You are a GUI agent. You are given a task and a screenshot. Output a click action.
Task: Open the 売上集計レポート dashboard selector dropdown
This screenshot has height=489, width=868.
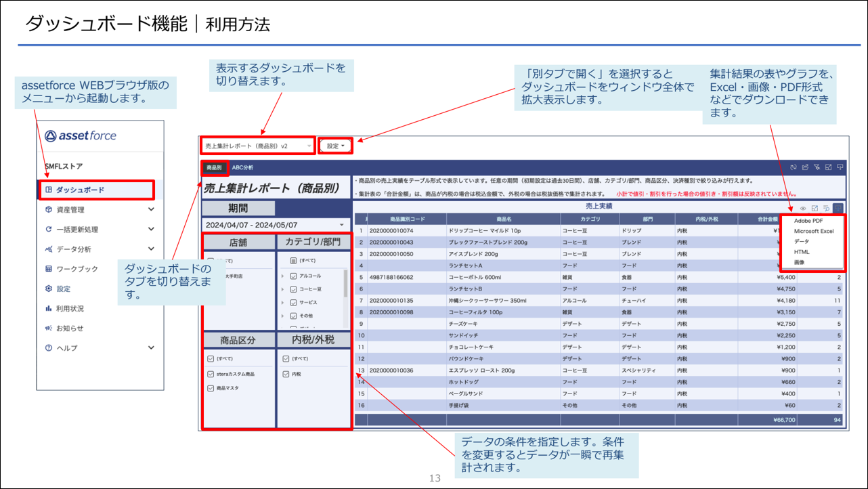258,146
